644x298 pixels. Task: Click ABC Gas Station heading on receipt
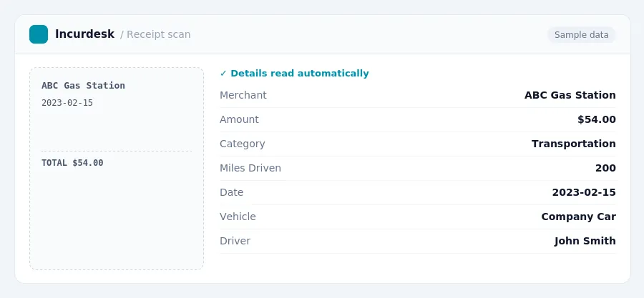click(x=84, y=86)
